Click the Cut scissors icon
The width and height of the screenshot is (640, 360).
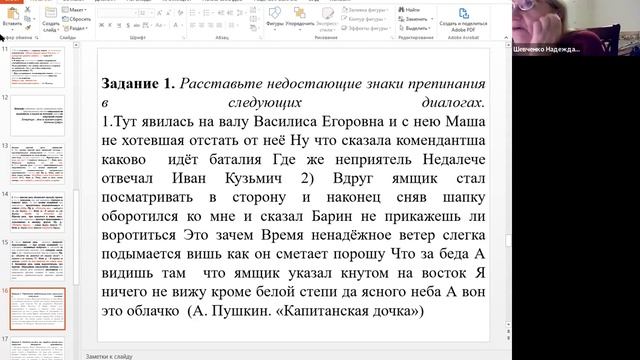click(x=27, y=9)
